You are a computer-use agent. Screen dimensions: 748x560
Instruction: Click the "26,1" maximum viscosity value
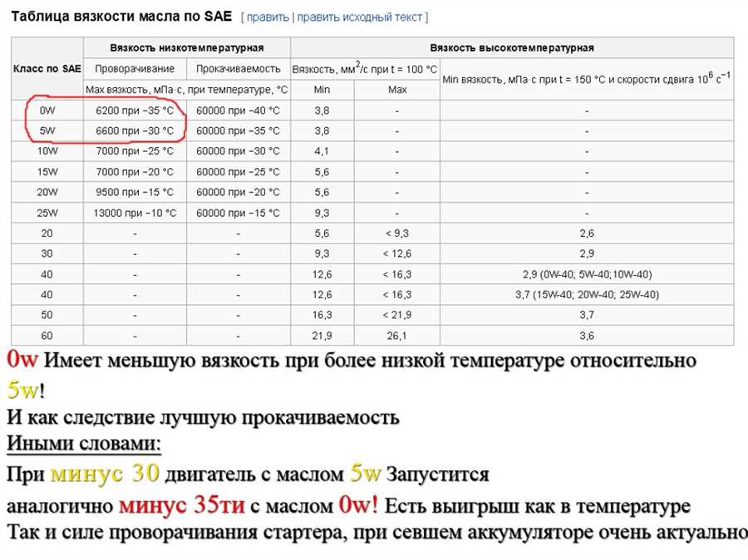[x=397, y=336]
